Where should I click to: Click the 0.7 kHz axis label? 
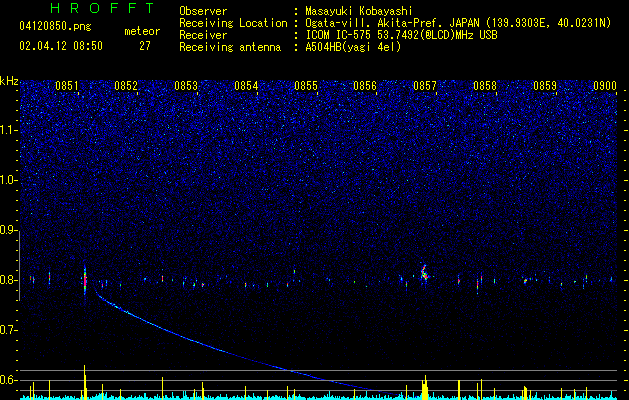pos(8,330)
